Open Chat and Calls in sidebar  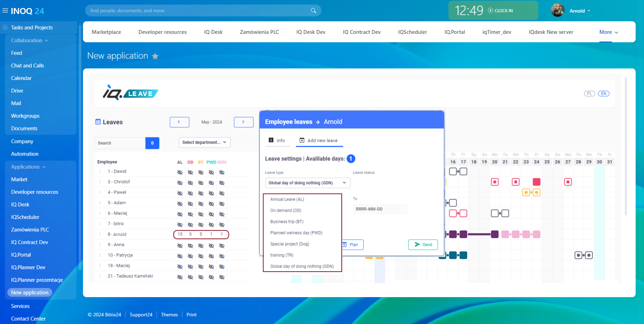pos(28,65)
